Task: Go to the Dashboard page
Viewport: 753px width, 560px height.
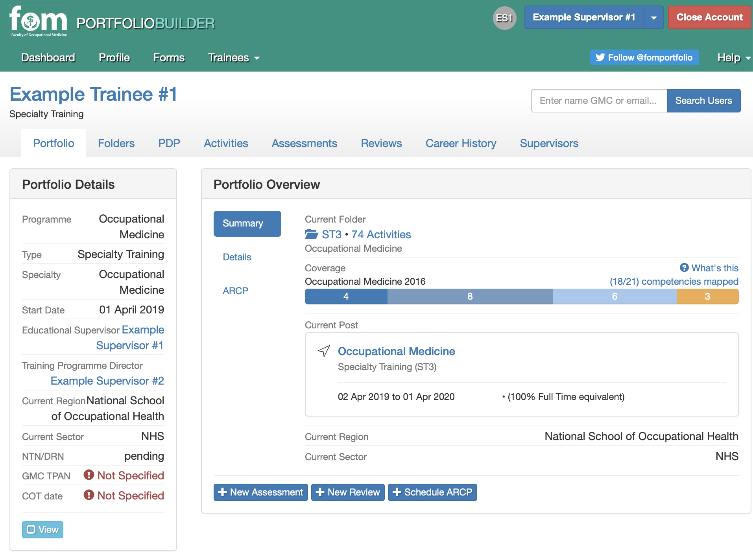Action: [x=48, y=58]
